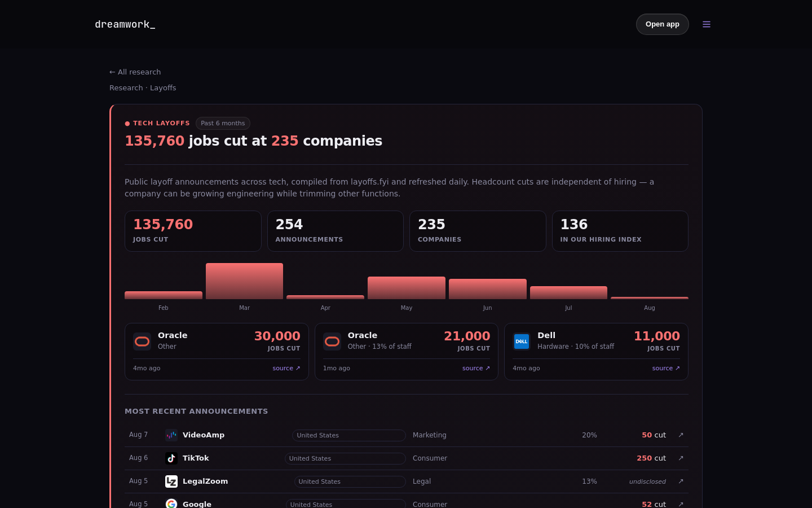Click the LegalZoom logo icon
Viewport: 812px width, 508px height.
pyautogui.click(x=171, y=481)
